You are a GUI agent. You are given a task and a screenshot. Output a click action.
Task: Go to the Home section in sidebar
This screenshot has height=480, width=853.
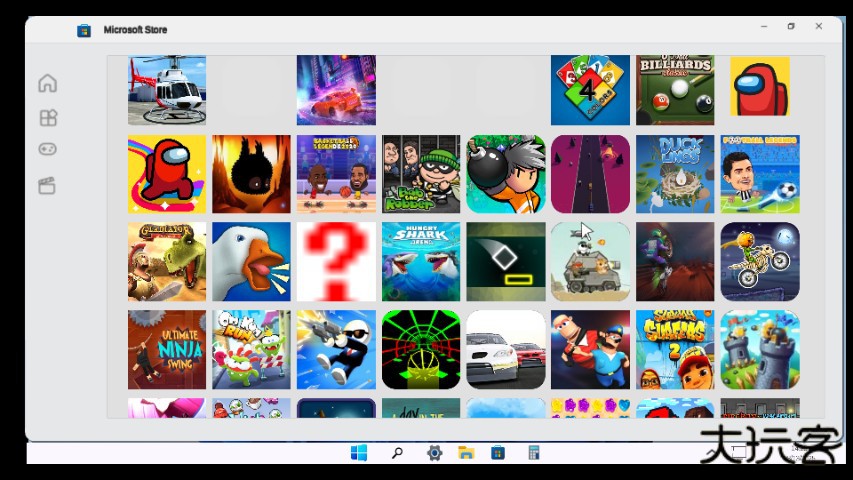click(47, 83)
